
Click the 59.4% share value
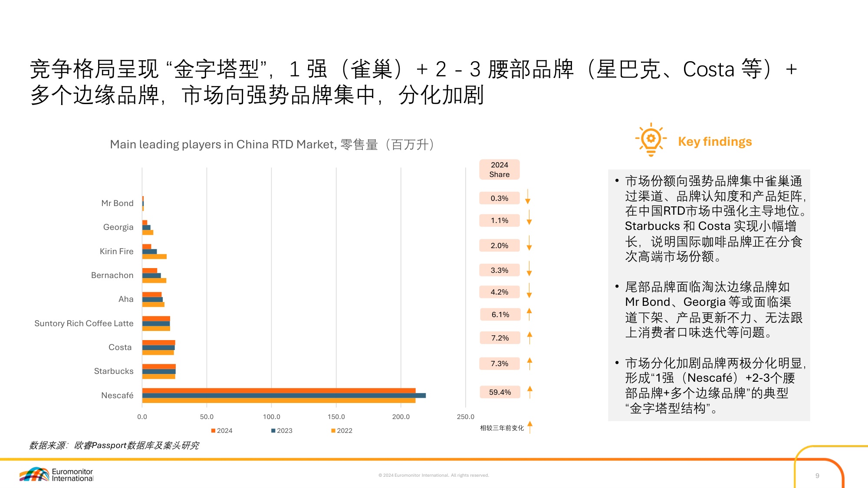[500, 392]
